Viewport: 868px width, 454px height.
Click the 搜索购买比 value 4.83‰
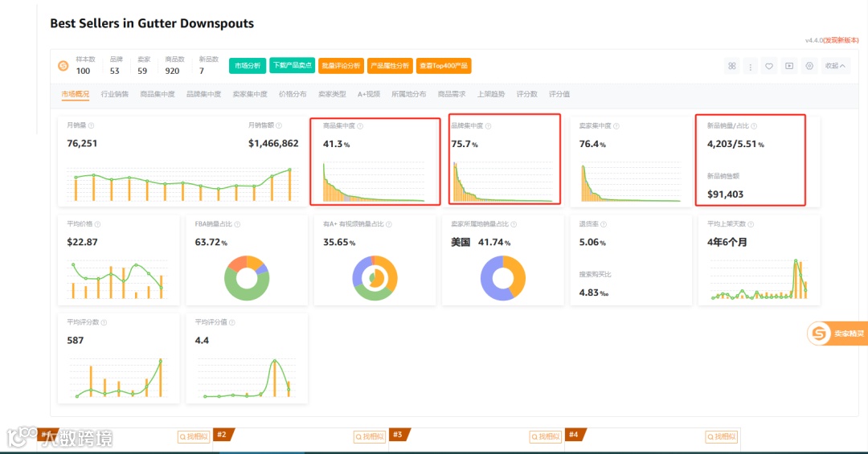pyautogui.click(x=593, y=292)
